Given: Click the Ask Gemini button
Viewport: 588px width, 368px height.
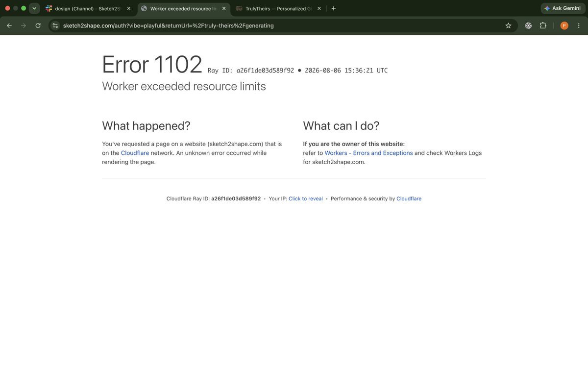Looking at the screenshot, I should [562, 8].
